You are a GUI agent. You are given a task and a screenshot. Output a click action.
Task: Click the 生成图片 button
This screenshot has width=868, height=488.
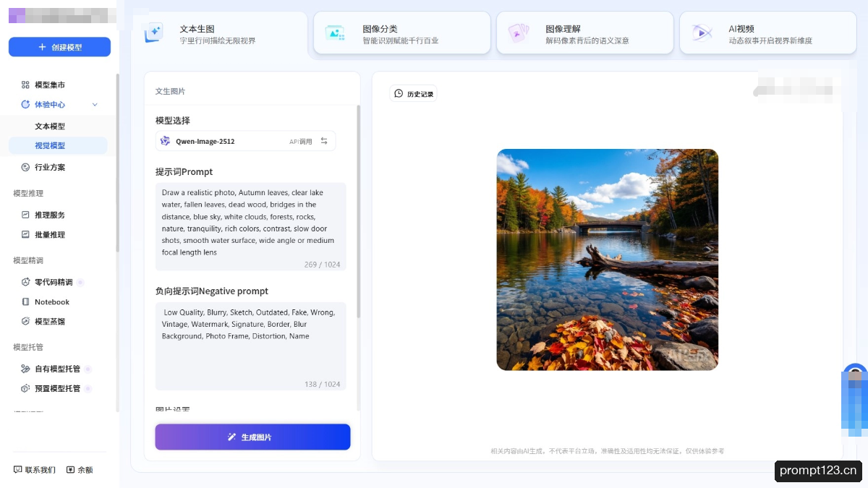pos(252,437)
